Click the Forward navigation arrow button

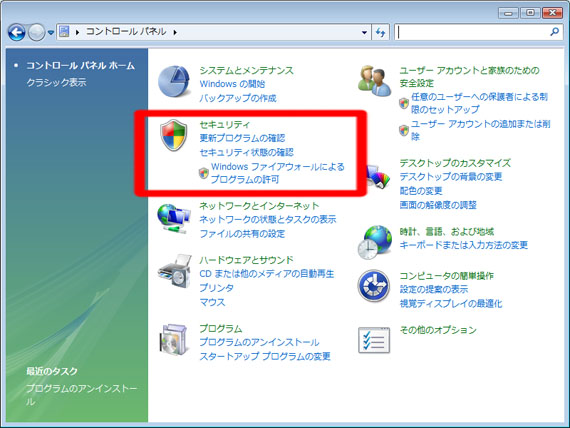(x=36, y=32)
